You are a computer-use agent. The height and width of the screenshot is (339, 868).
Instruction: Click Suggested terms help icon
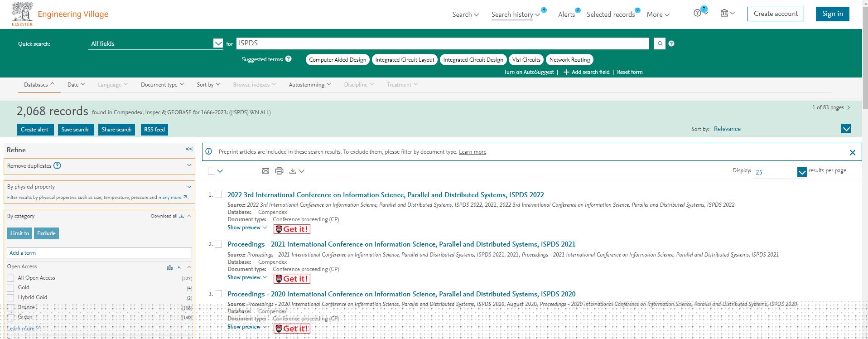click(x=288, y=59)
